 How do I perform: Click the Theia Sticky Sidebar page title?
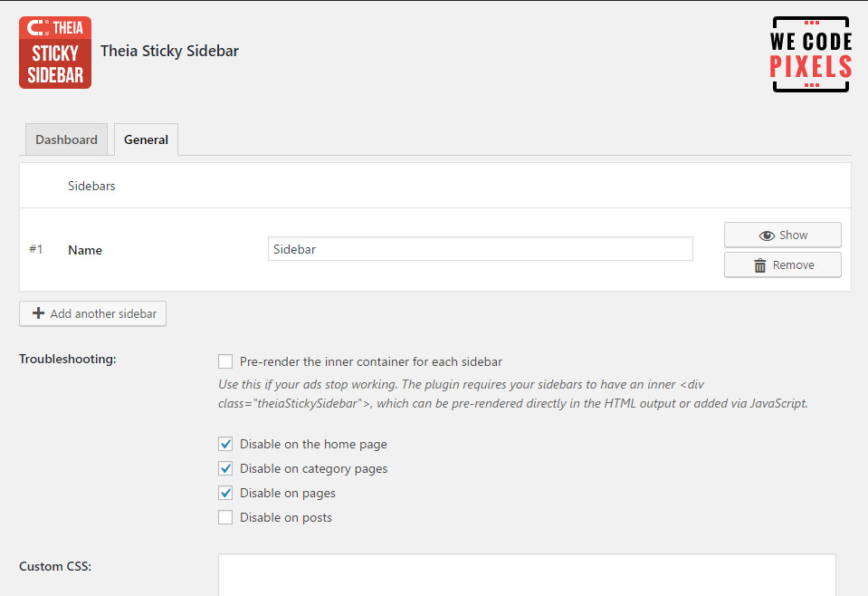point(169,51)
